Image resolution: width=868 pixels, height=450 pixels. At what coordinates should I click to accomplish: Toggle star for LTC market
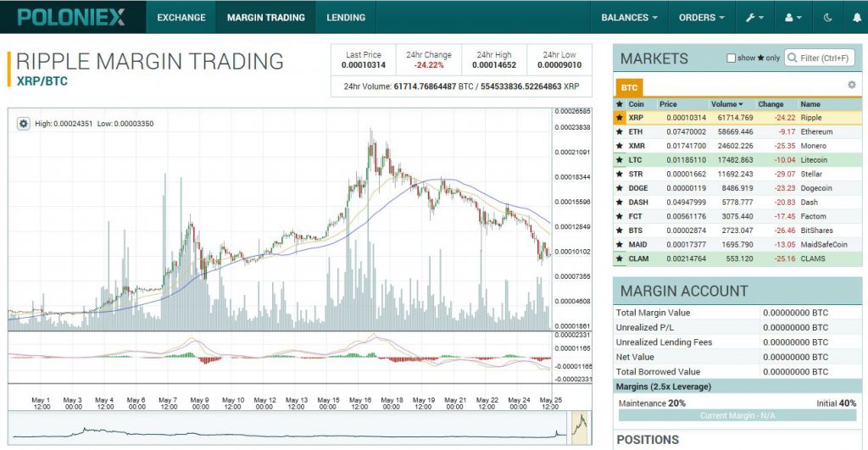coord(620,160)
